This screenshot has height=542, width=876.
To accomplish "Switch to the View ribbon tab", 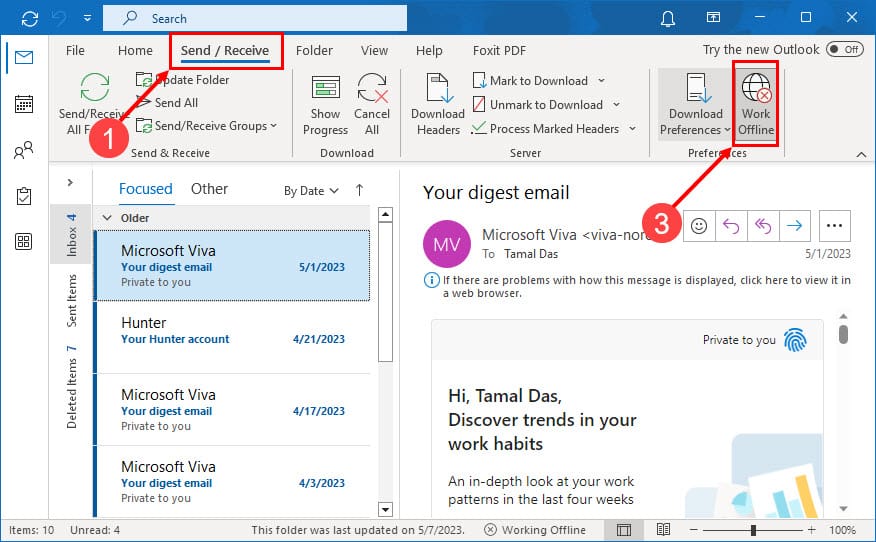I will 374,50.
